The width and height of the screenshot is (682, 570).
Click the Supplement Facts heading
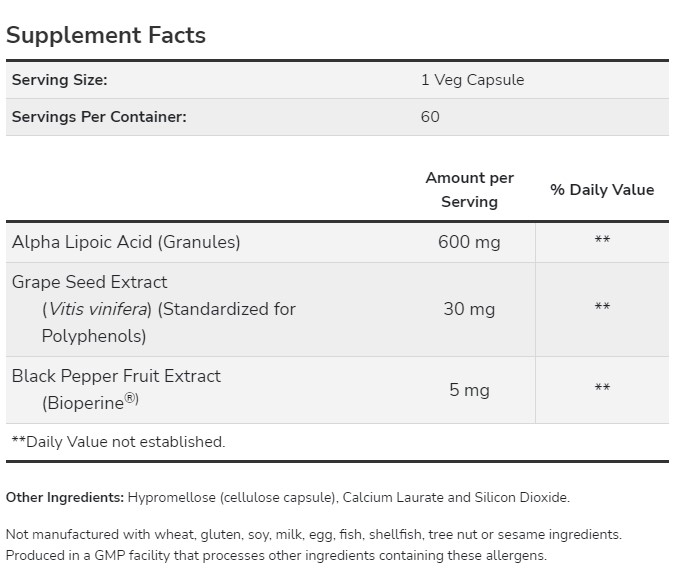click(106, 35)
